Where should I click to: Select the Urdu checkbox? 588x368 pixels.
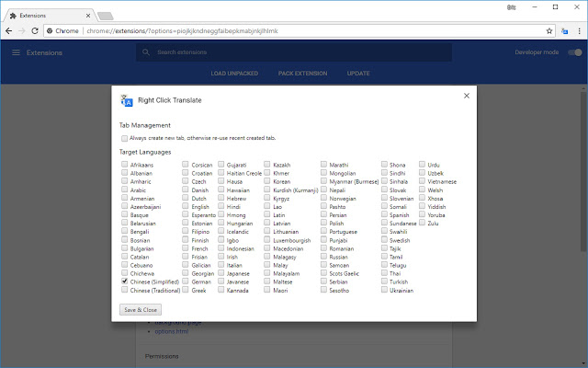pyautogui.click(x=423, y=164)
